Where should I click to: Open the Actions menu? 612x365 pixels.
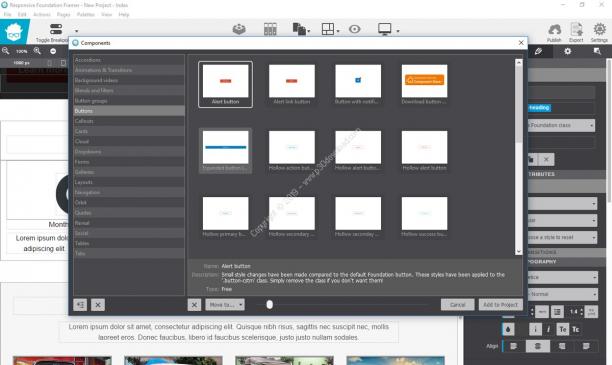tap(41, 14)
